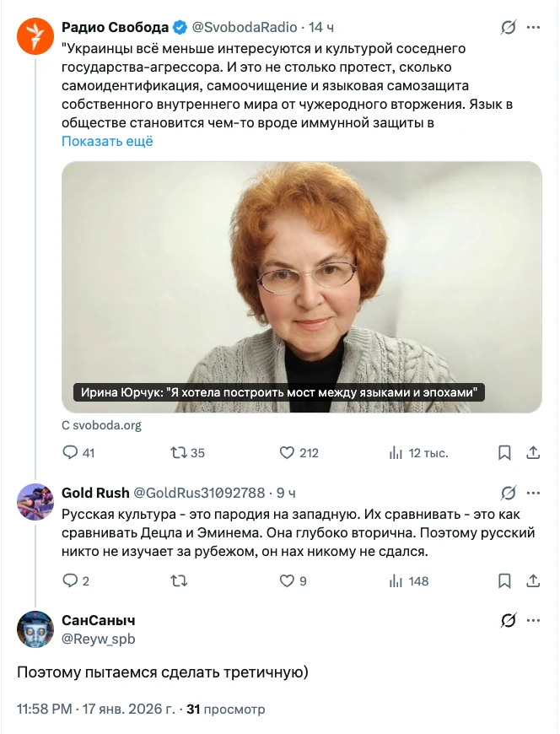
Task: Open more options on СанСаныч post
Action: coord(533,621)
